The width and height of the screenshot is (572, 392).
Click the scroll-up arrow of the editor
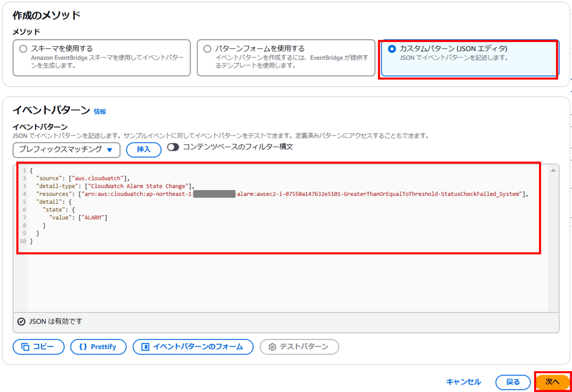(x=553, y=170)
